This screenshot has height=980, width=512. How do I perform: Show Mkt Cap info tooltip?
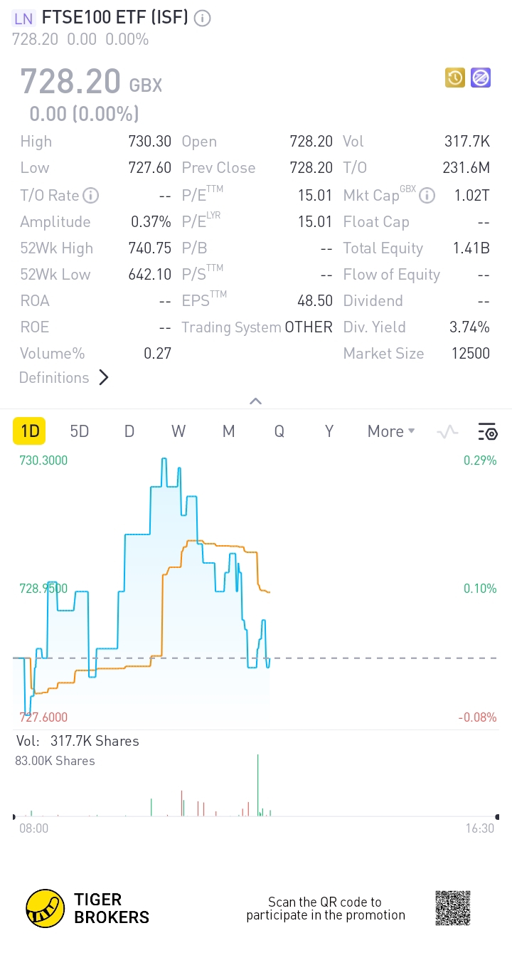point(427,195)
